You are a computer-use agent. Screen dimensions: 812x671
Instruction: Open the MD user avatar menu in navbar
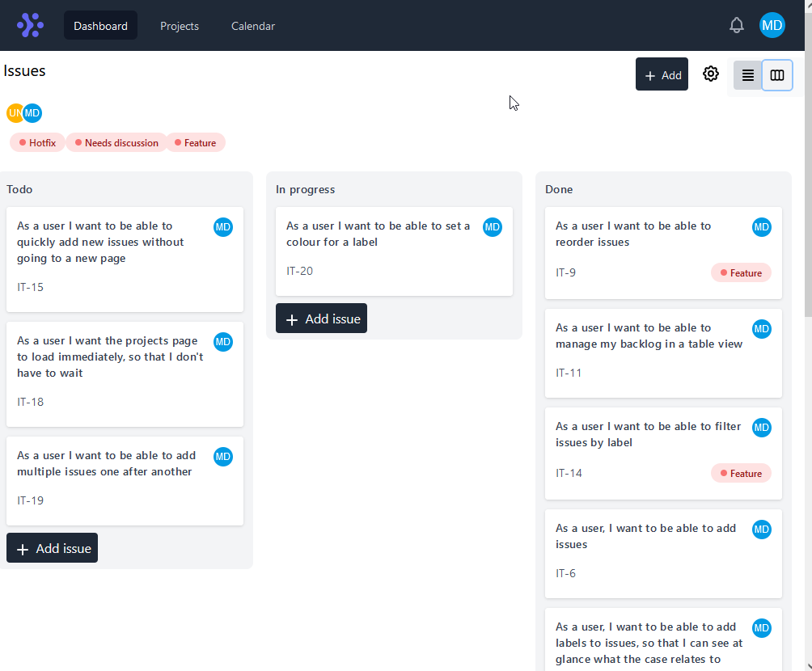click(x=772, y=25)
